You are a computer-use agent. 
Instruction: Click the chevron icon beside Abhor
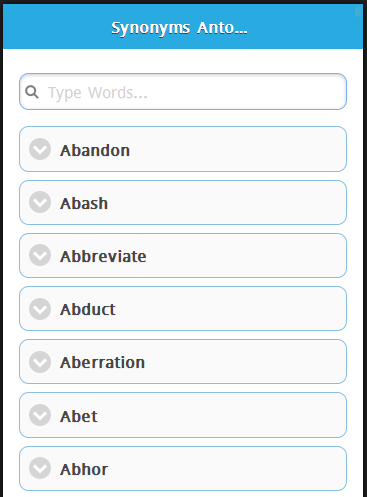pos(40,468)
